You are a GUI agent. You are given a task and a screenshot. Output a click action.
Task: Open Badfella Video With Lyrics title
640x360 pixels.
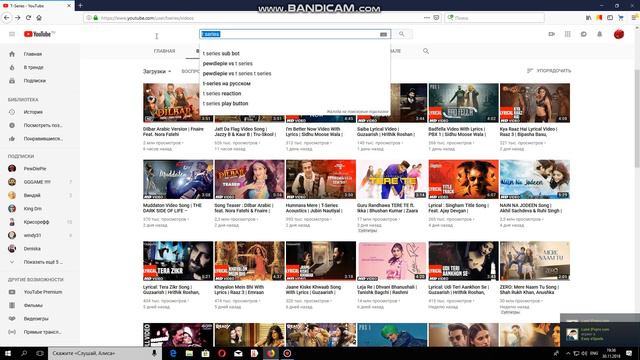pyautogui.click(x=457, y=131)
